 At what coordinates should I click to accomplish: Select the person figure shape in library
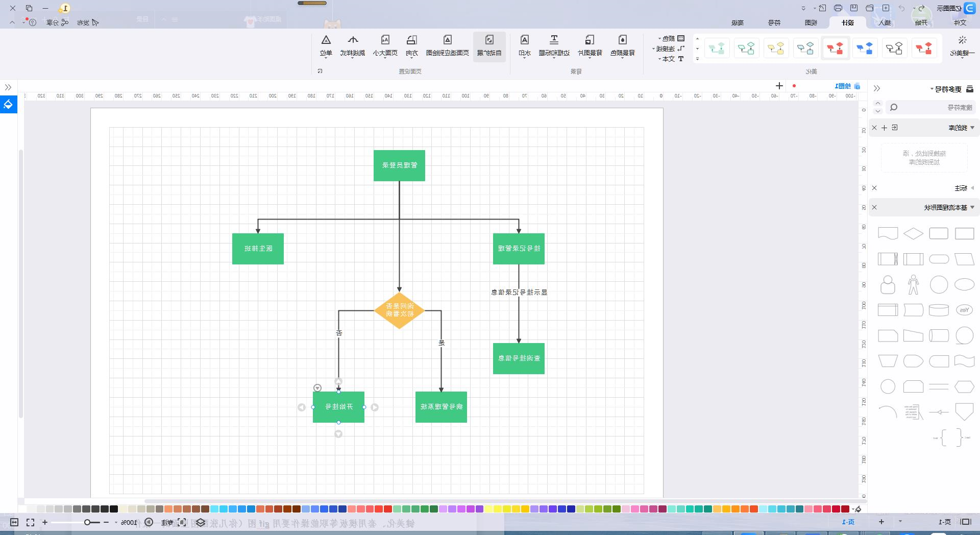[x=913, y=285]
